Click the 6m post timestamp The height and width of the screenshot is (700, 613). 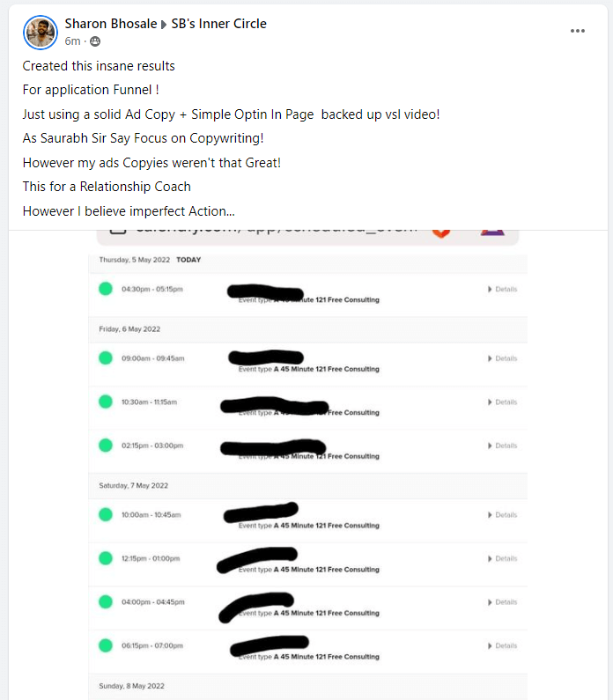(x=72, y=41)
